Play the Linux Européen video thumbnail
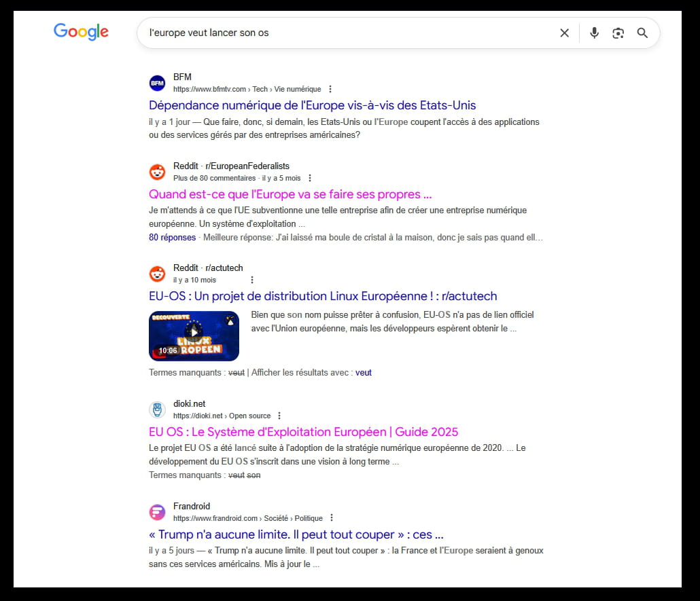This screenshot has height=601, width=700. [x=194, y=336]
